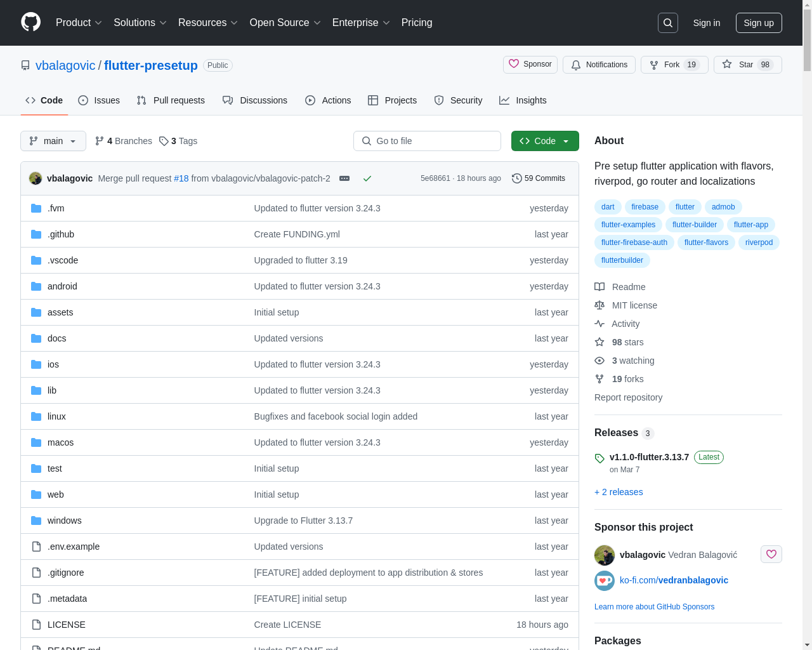The image size is (812, 650).
Task: View the 4 Branches link
Action: pyautogui.click(x=124, y=141)
